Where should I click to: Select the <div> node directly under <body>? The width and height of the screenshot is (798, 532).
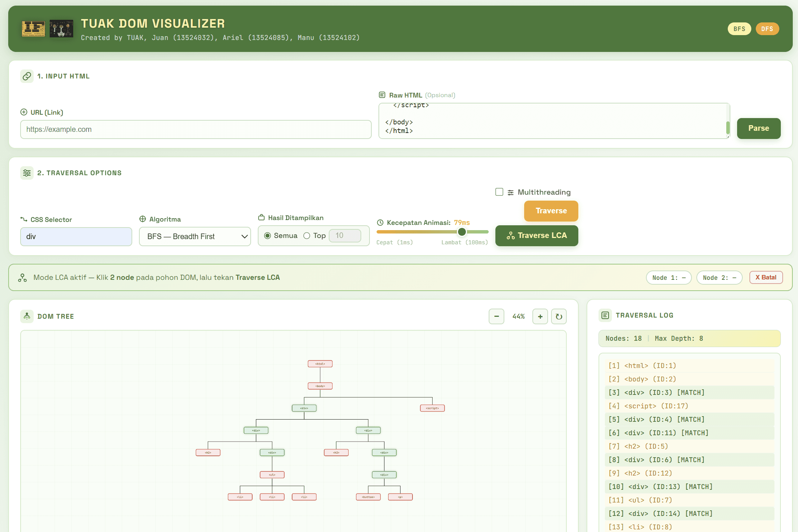[x=304, y=408]
